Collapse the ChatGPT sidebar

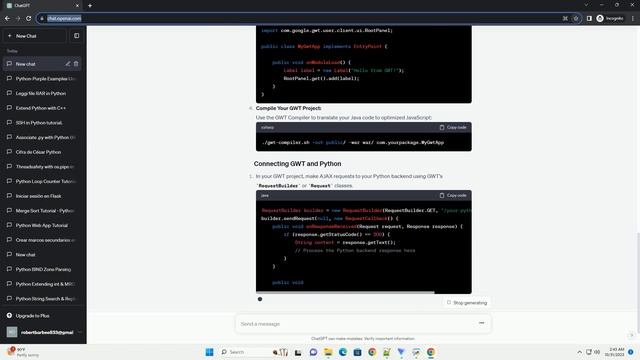coord(76,36)
